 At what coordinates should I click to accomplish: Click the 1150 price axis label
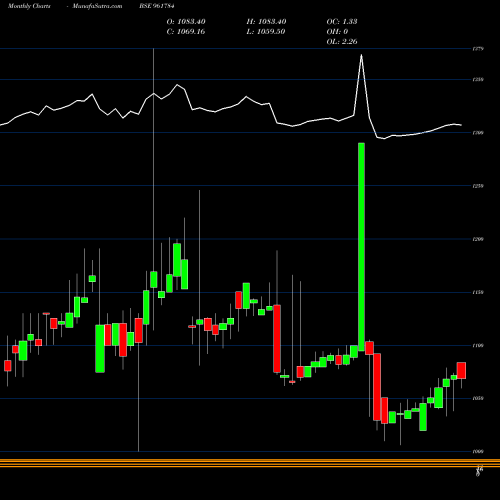[478, 292]
